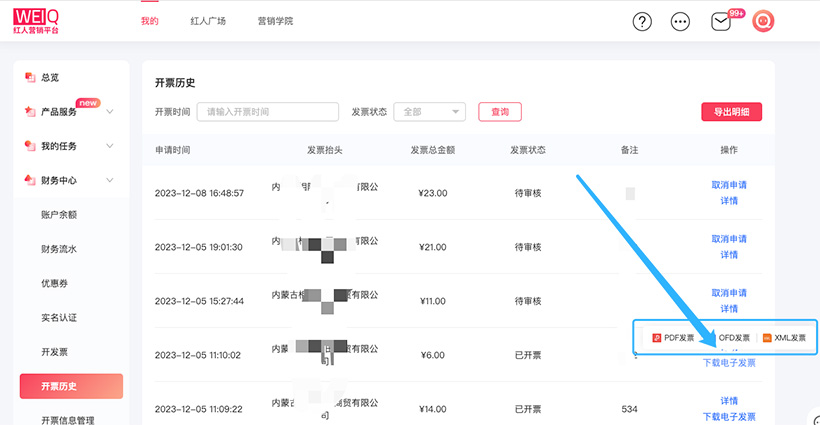Open 开发票 in the sidebar

click(x=54, y=352)
